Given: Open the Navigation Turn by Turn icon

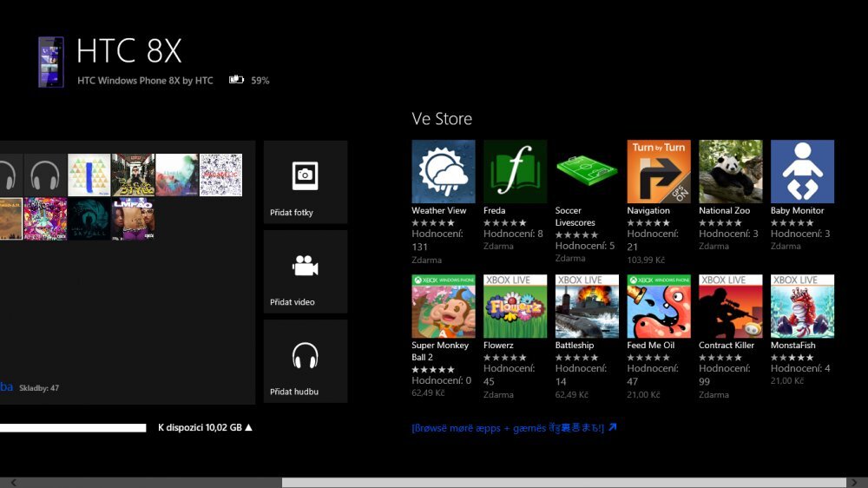Looking at the screenshot, I should pyautogui.click(x=659, y=172).
